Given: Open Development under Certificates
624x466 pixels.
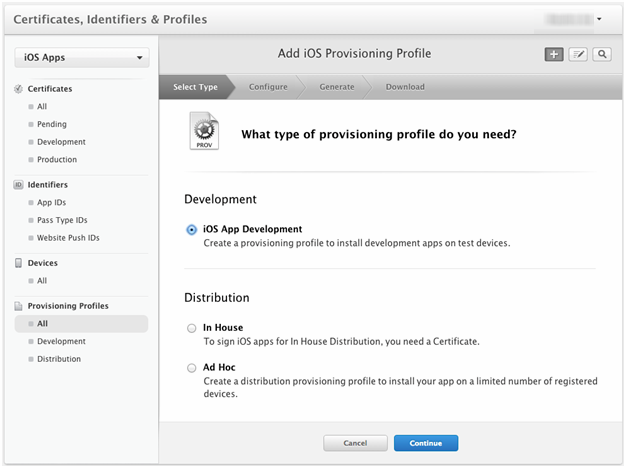Looking at the screenshot, I should (x=61, y=142).
